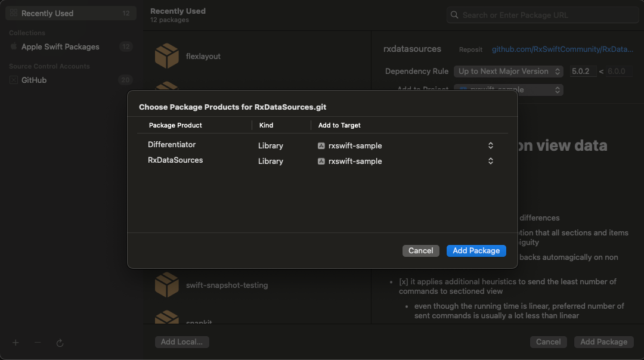The height and width of the screenshot is (360, 644).
Task: Click the swift-snapshot-testing package box icon
Action: coord(167,285)
